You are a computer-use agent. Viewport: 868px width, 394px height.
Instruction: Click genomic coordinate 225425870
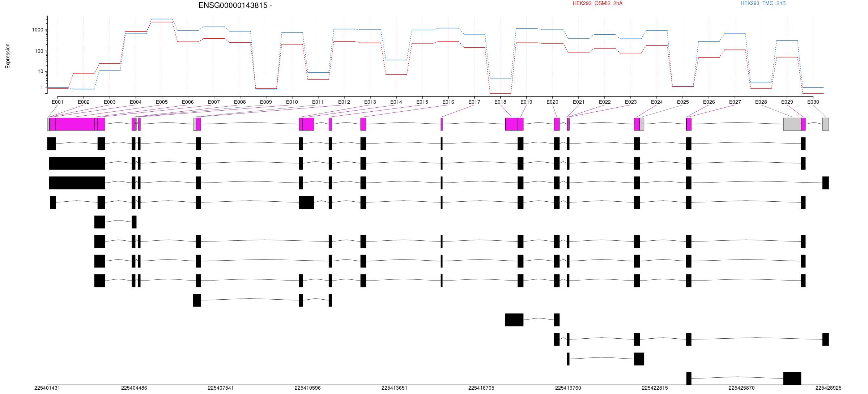(742, 388)
